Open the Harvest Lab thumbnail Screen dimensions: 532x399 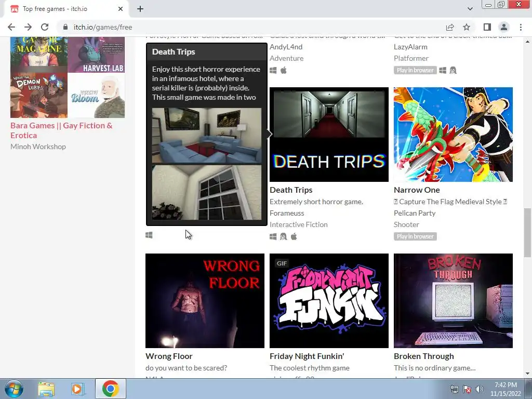pos(96,54)
